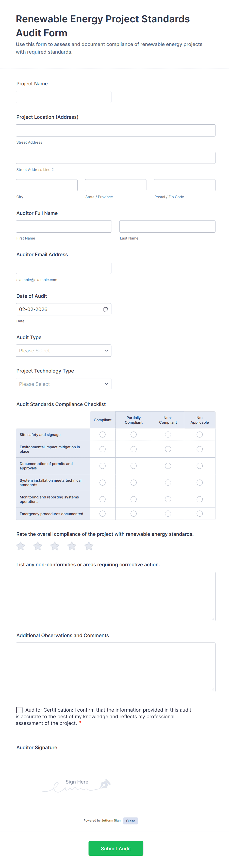Click the Auditor Email Address field
This screenshot has width=229, height=868.
tap(63, 268)
